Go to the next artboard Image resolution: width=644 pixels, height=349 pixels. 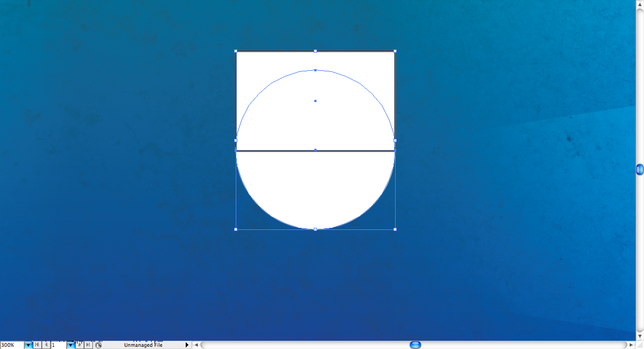pyautogui.click(x=80, y=345)
